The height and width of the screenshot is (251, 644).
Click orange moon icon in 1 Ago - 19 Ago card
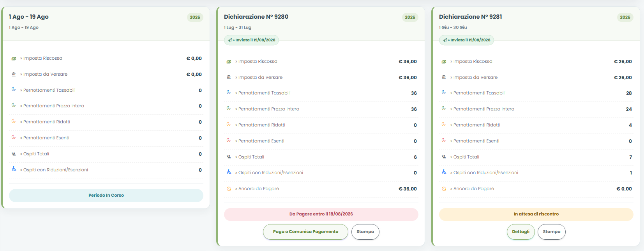point(14,121)
